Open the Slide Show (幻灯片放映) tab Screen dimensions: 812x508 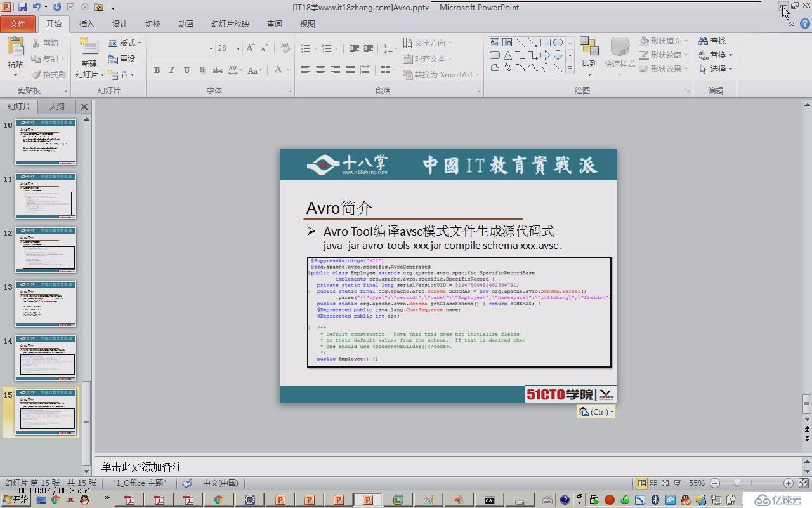(x=230, y=23)
